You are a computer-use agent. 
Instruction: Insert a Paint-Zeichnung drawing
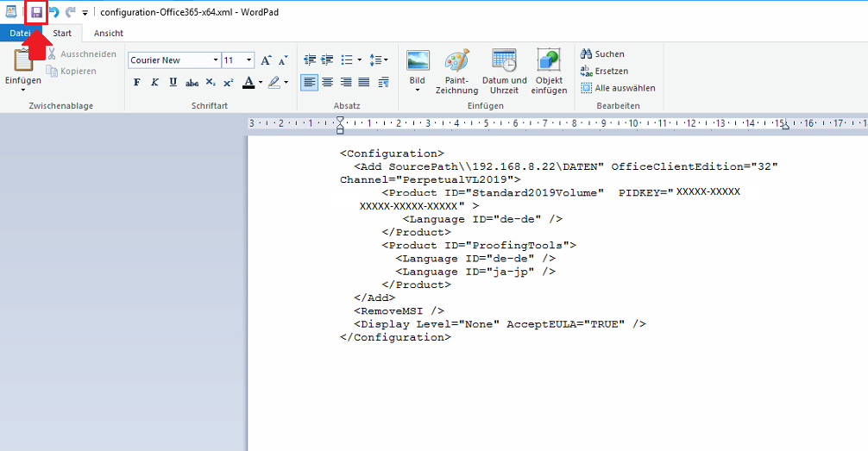456,71
